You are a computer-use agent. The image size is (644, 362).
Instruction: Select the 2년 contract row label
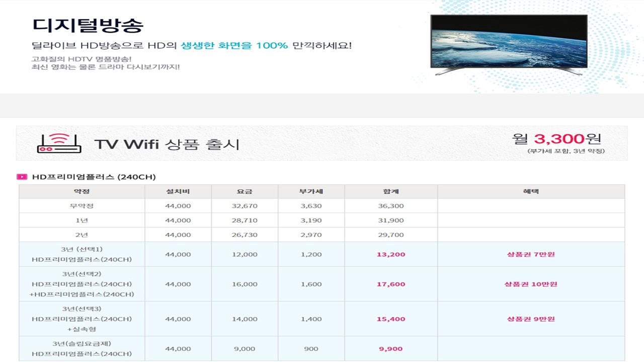coord(82,235)
